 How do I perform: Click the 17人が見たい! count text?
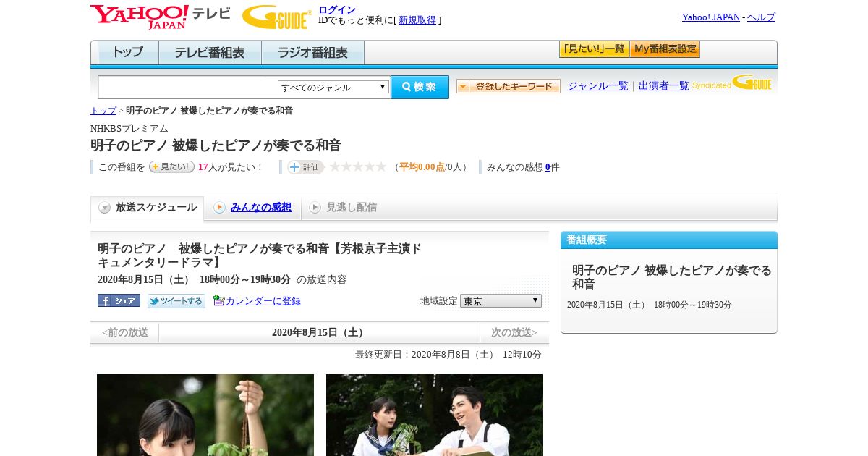(x=231, y=167)
